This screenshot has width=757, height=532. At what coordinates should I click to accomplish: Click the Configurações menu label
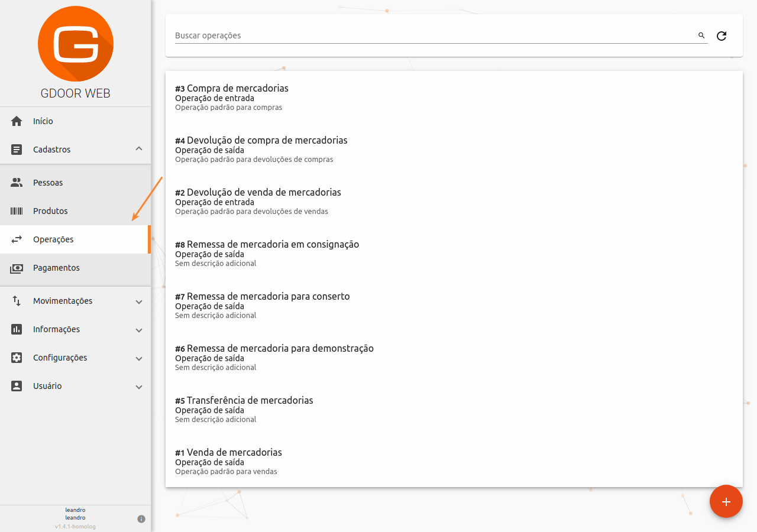coord(60,358)
